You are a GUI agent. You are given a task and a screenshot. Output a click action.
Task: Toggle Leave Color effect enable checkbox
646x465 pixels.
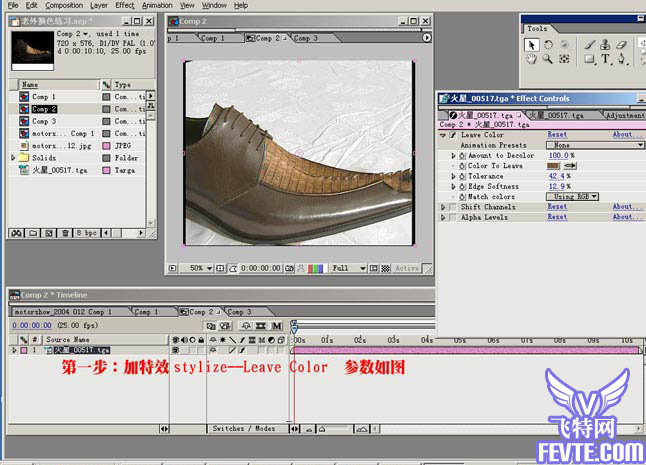(x=453, y=135)
